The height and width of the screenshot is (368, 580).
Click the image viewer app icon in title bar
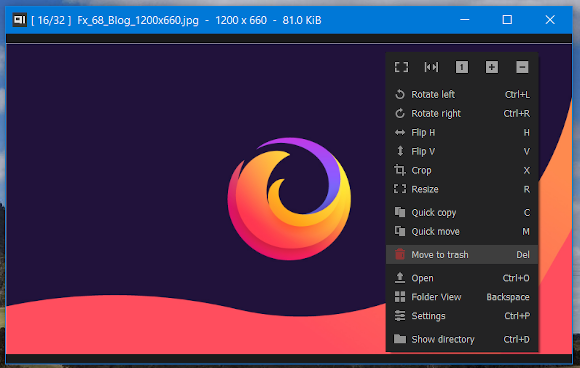(x=19, y=20)
